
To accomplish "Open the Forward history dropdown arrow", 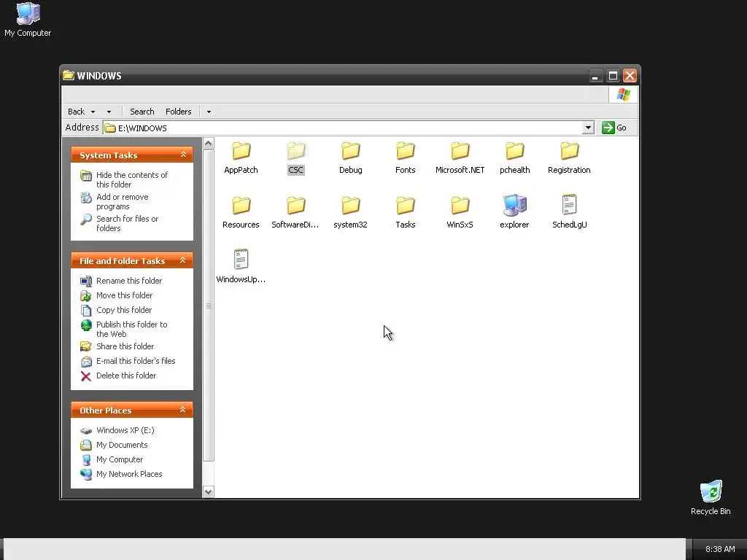I will coord(109,112).
